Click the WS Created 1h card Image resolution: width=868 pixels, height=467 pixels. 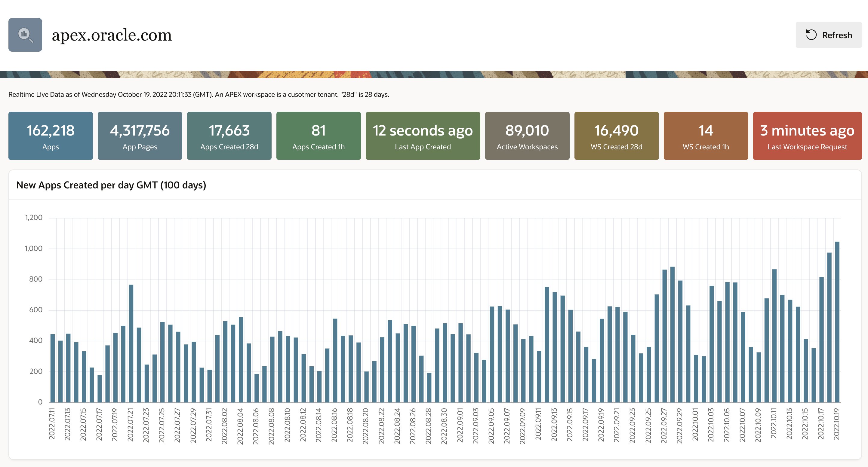click(706, 136)
